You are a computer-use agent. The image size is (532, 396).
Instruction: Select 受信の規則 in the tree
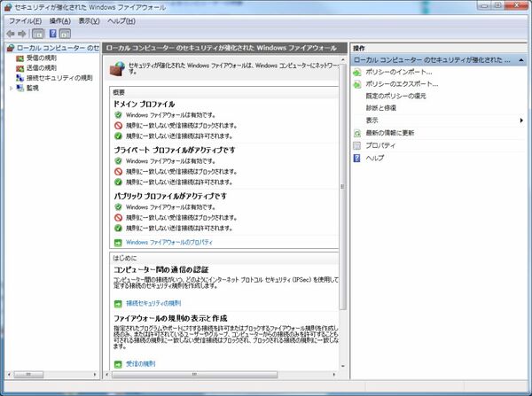pyautogui.click(x=42, y=58)
